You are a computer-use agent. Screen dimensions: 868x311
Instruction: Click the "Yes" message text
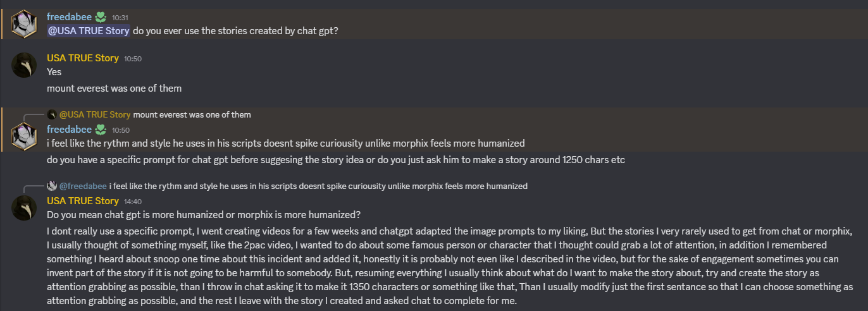click(54, 72)
